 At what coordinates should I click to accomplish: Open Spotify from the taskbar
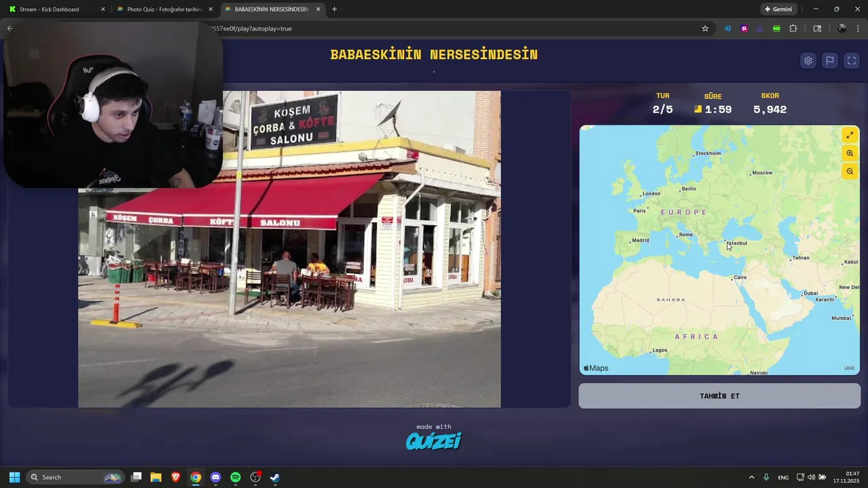click(x=235, y=477)
